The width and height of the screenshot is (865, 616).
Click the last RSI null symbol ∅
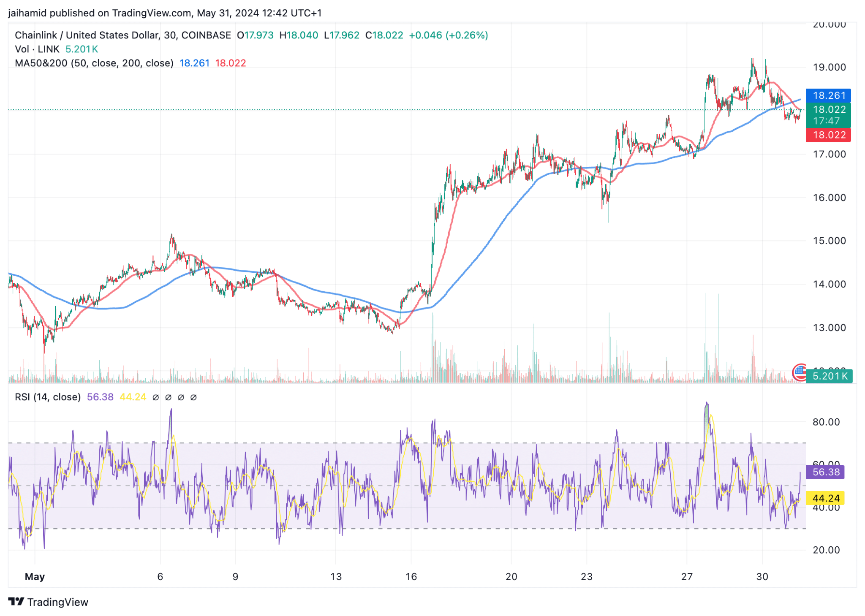[x=193, y=397]
